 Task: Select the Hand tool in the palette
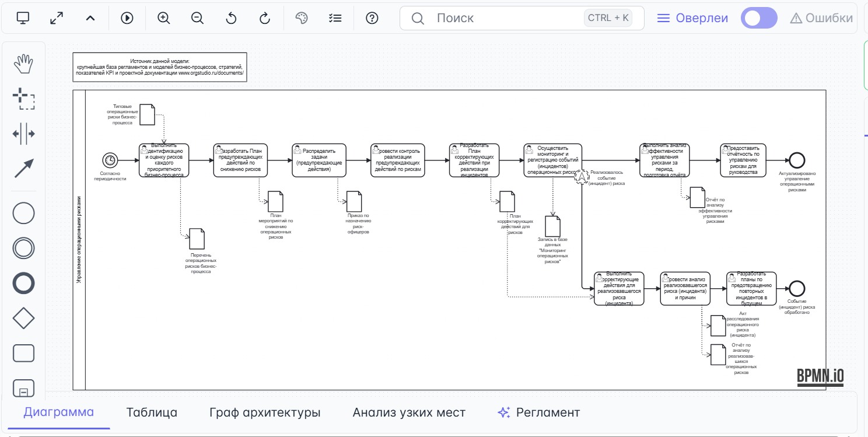pyautogui.click(x=23, y=64)
